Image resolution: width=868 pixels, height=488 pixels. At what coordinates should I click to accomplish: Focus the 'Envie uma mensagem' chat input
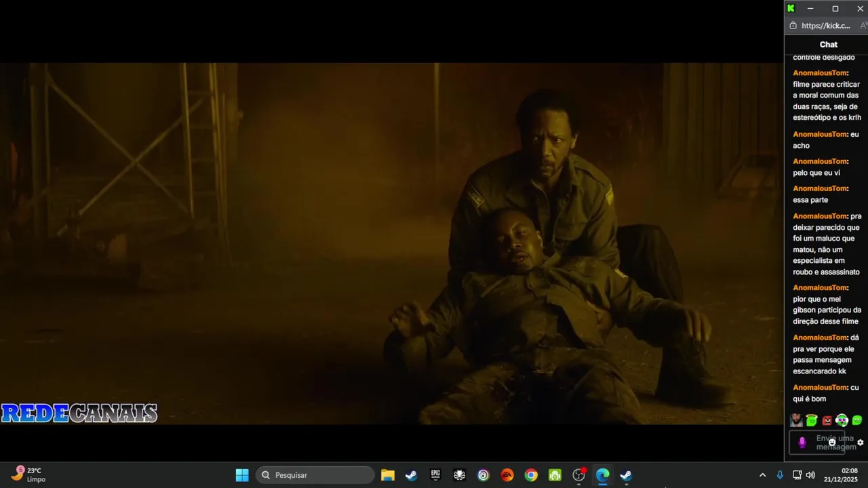coord(817,442)
